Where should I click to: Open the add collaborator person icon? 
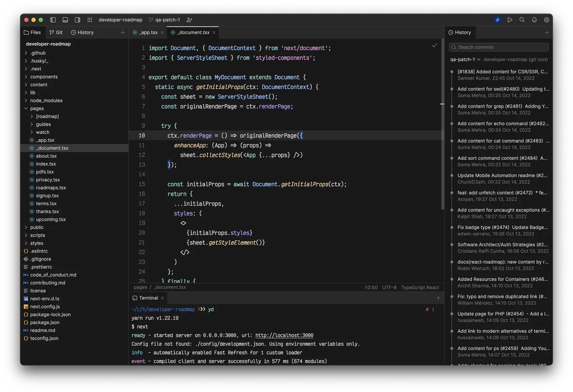189,20
